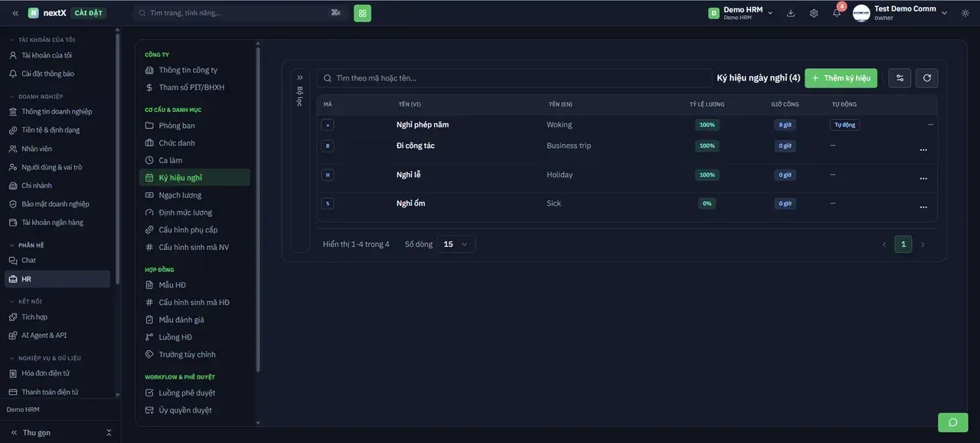The width and height of the screenshot is (980, 443).
Task: Click the download icon in the top bar
Action: 791,13
